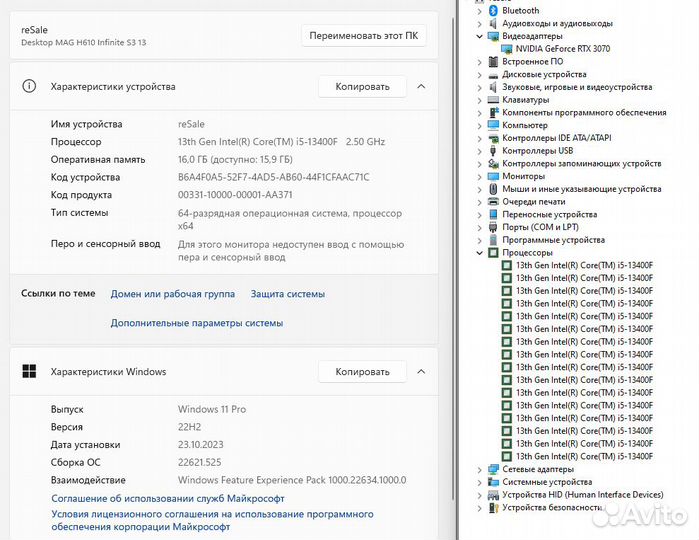699x540 pixels.
Task: Click the Windows 11 Pro edition value
Action: (212, 409)
